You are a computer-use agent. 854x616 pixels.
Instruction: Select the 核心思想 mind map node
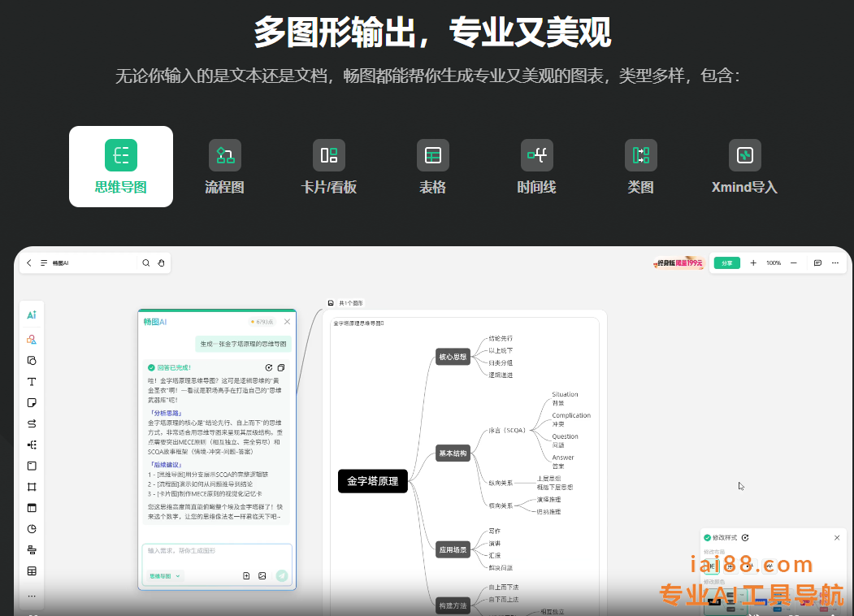click(x=453, y=357)
